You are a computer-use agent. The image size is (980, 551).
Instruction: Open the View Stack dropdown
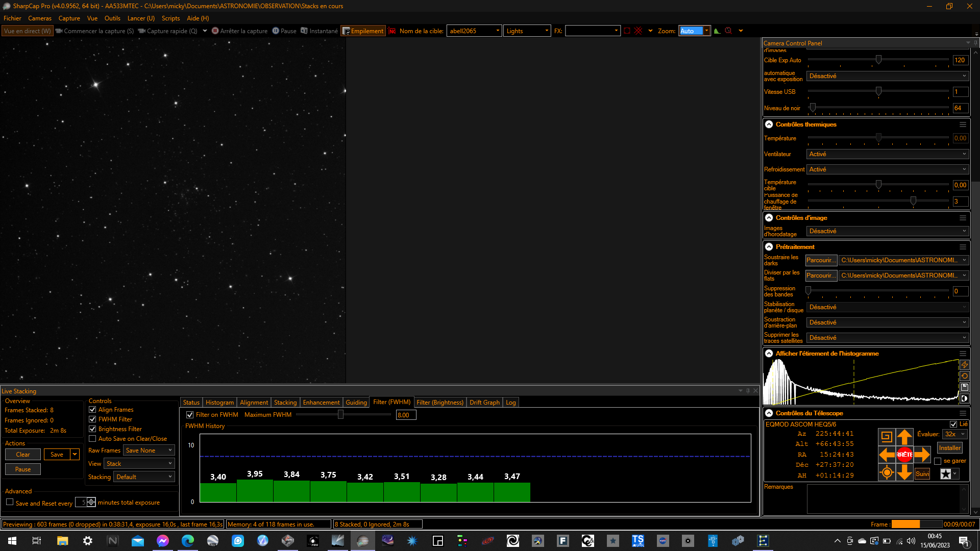pyautogui.click(x=139, y=463)
